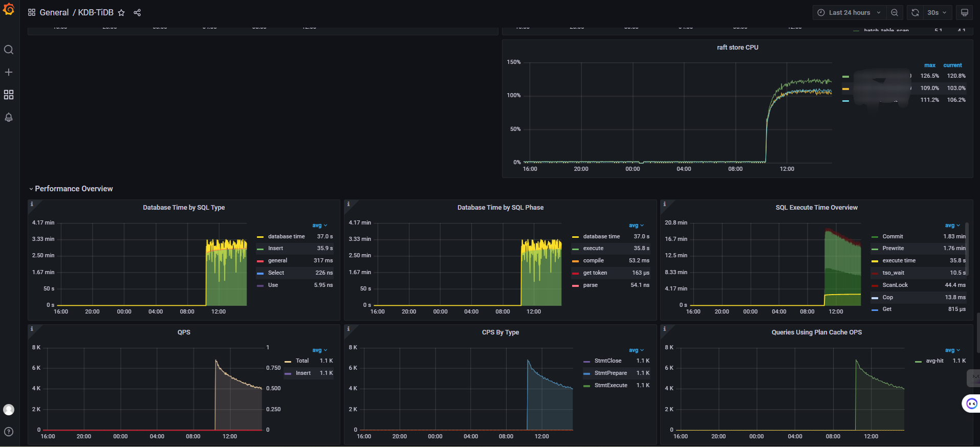The width and height of the screenshot is (980, 447).
Task: Click the zoom out time range icon
Action: click(x=895, y=13)
